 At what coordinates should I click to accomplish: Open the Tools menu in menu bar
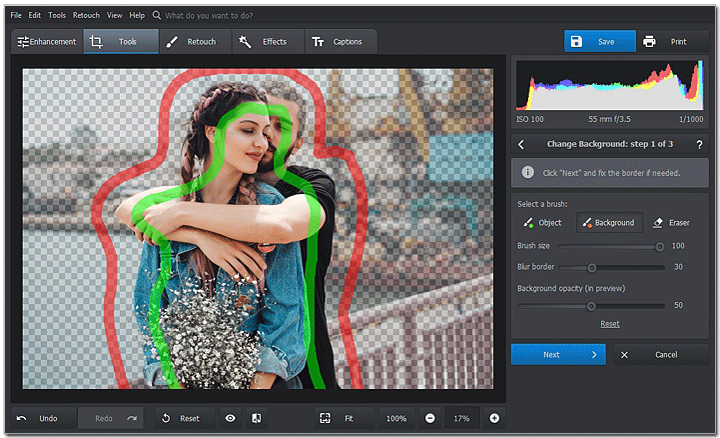pyautogui.click(x=57, y=15)
